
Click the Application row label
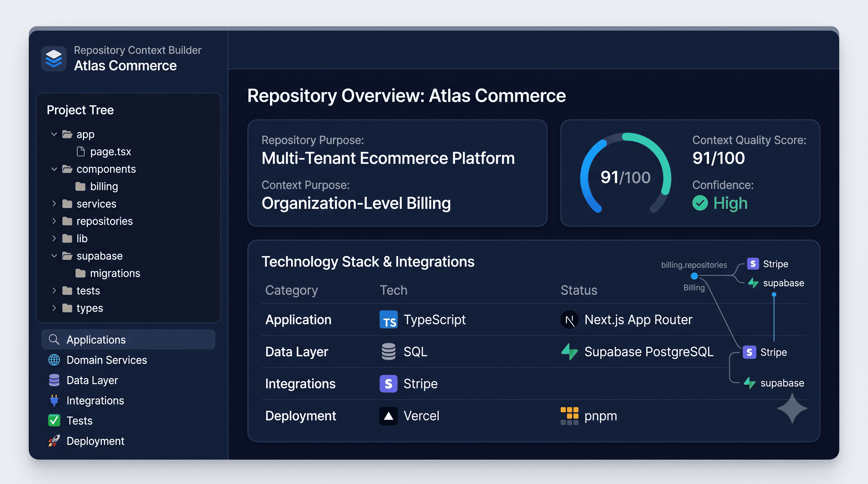click(x=298, y=320)
